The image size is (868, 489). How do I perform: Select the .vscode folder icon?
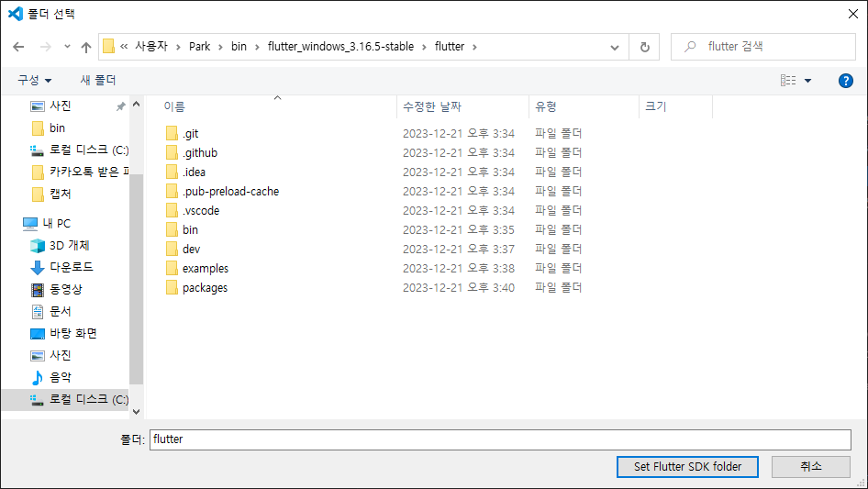coord(172,210)
